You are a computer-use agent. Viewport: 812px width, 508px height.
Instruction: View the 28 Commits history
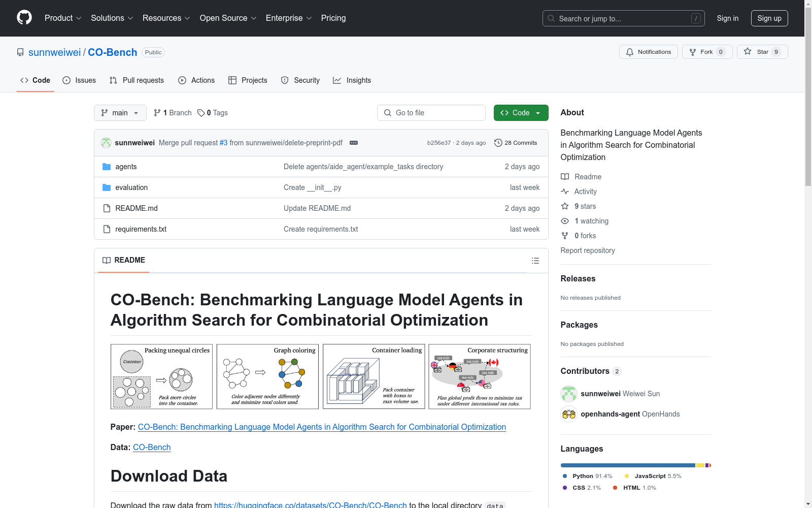pyautogui.click(x=516, y=143)
